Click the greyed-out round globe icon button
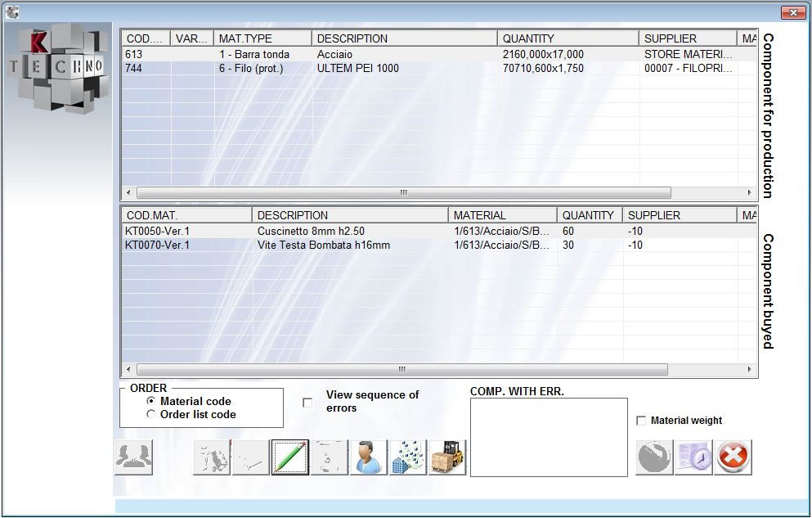The height and width of the screenshot is (518, 812). [654, 457]
